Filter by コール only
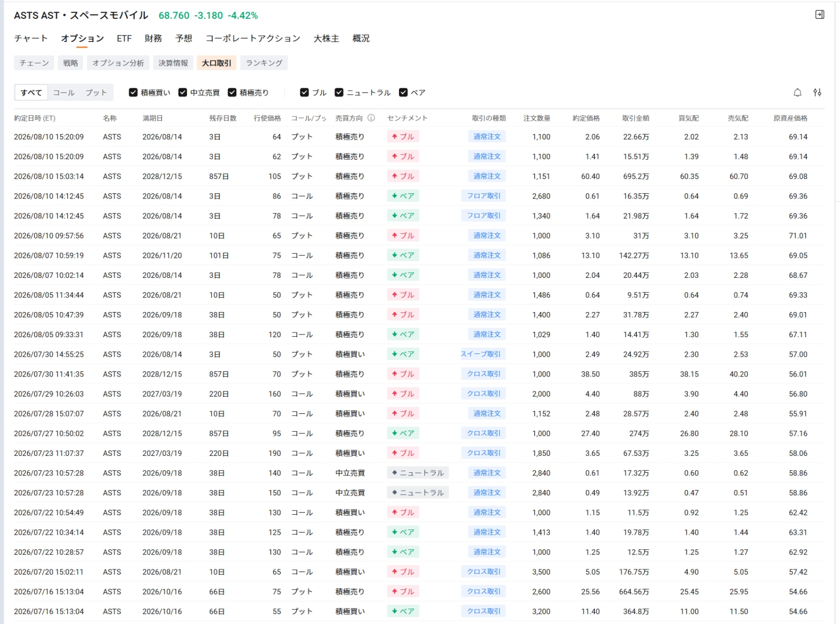The width and height of the screenshot is (840, 624). point(64,92)
